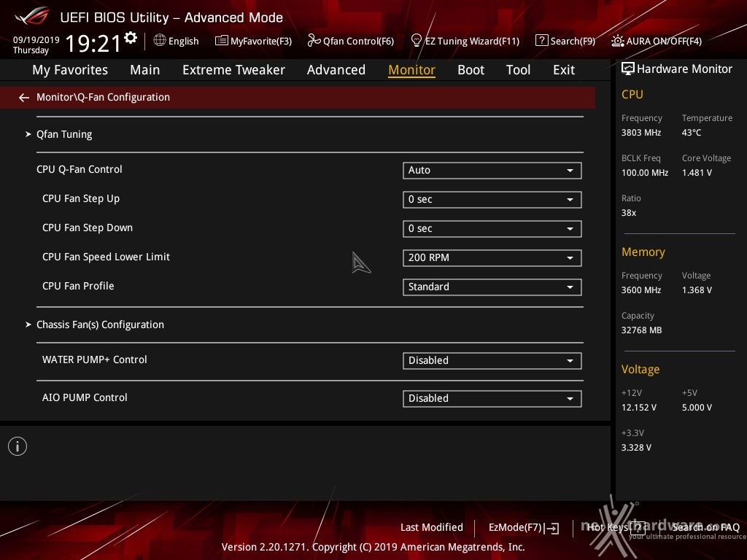Open the Tool tab

click(x=519, y=70)
